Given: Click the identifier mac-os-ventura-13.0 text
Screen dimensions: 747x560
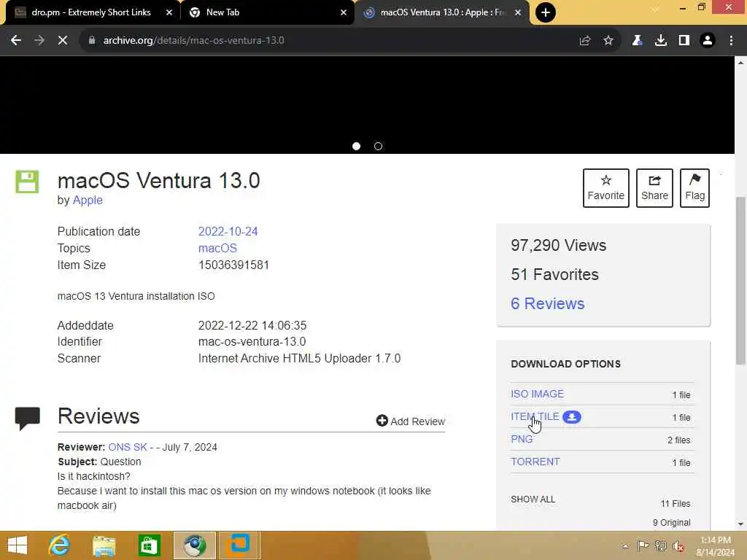Looking at the screenshot, I should (252, 341).
